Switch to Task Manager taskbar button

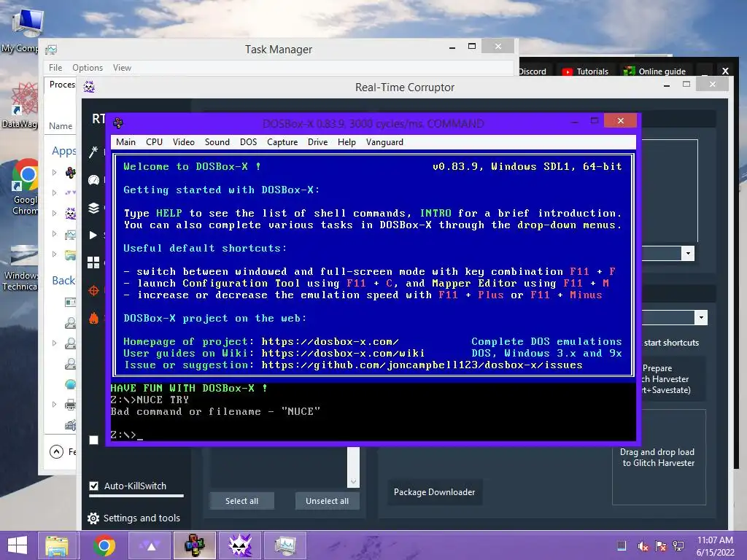[285, 545]
